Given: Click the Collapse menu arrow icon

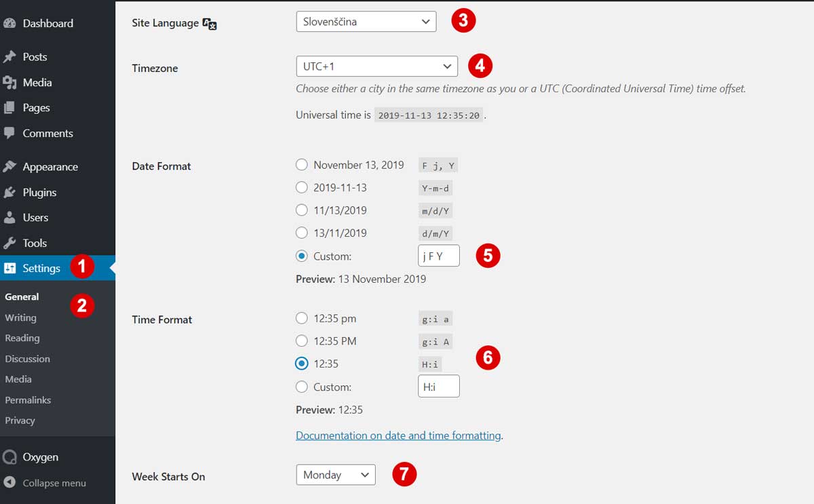Looking at the screenshot, I should click(9, 483).
